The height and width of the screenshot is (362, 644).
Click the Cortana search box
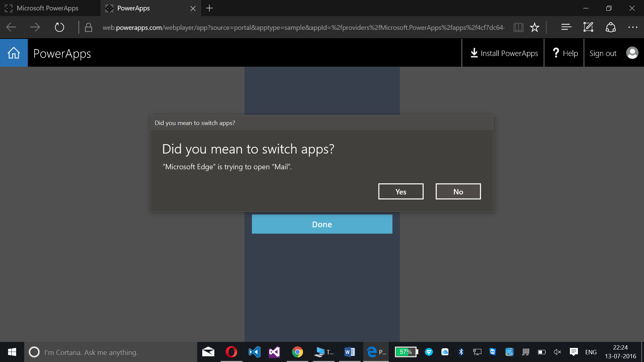click(111, 352)
